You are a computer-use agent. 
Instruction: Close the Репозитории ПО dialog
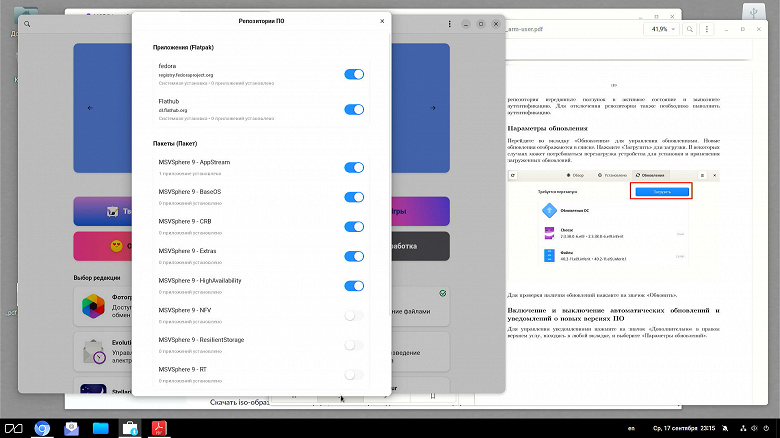(x=382, y=21)
